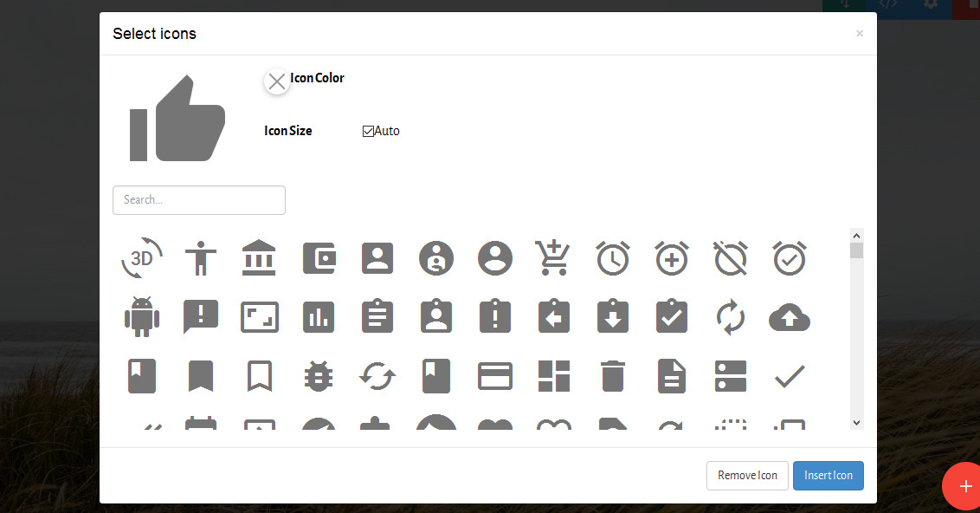
Task: Select the 3D rotation icon
Action: (x=142, y=257)
